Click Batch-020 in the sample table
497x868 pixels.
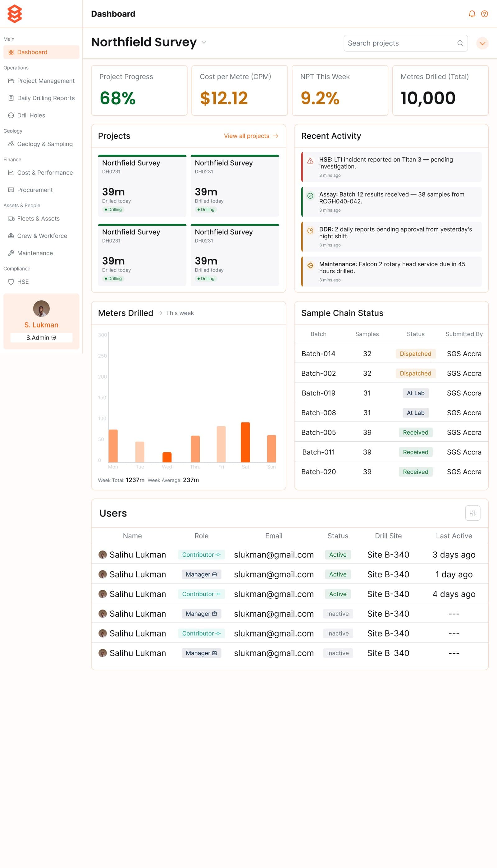coord(318,472)
